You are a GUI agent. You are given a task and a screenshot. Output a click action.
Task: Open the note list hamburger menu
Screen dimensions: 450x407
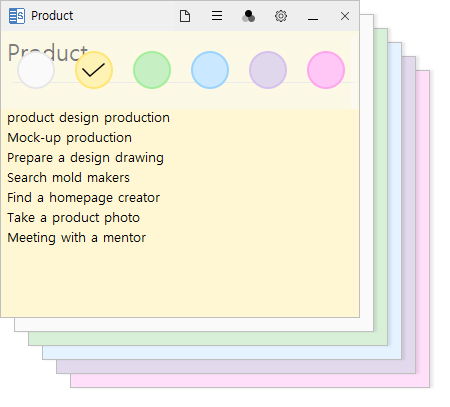217,16
